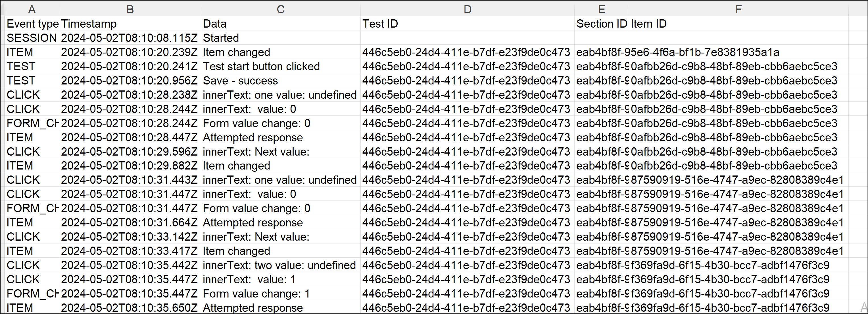Select Item ID 0afbb26d in 08:10:20.241Z row
This screenshot has height=314, width=868.
738,66
